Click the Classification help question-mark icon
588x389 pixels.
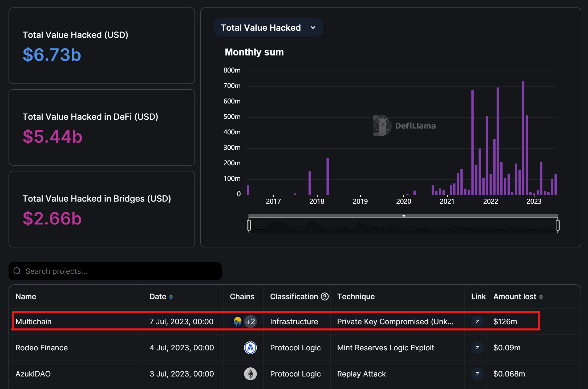click(325, 296)
